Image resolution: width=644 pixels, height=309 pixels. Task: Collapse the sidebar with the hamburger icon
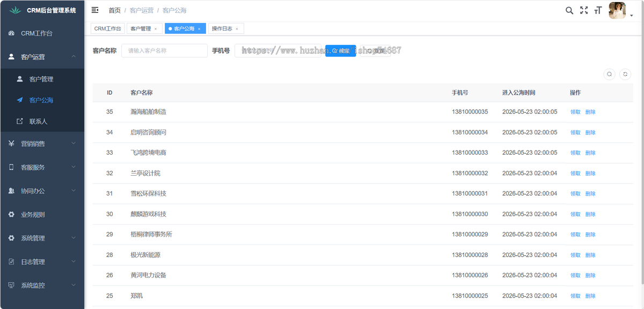tap(95, 10)
